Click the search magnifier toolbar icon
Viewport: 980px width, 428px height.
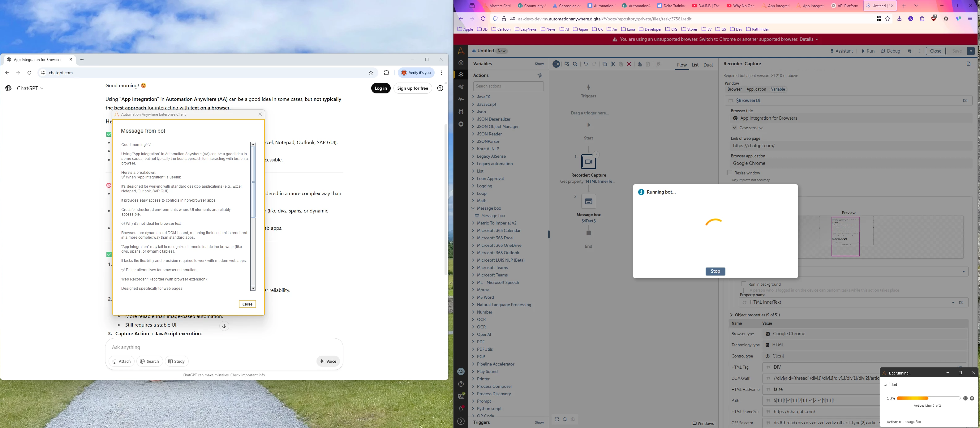[575, 64]
